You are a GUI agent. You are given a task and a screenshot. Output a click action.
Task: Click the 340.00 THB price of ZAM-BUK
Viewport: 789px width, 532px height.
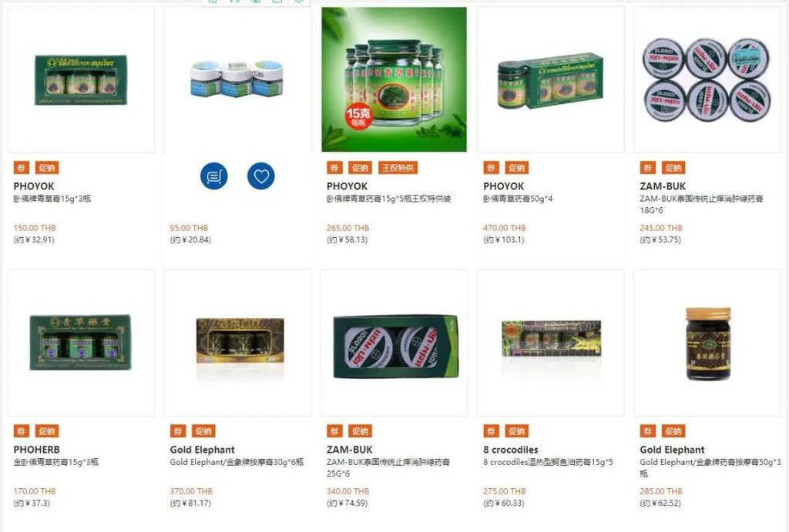click(x=347, y=491)
